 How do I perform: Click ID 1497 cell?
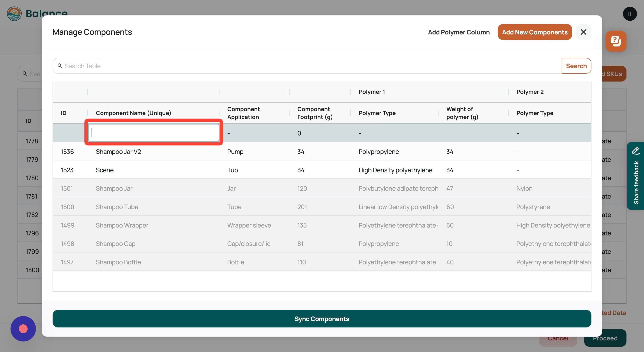point(67,262)
